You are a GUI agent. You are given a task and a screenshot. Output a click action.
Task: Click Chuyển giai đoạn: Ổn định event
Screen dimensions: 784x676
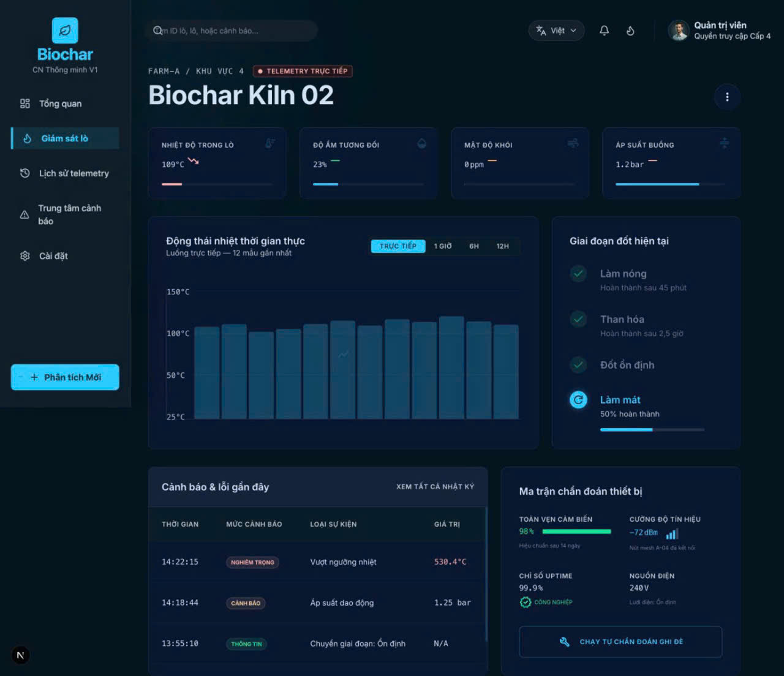pyautogui.click(x=358, y=644)
